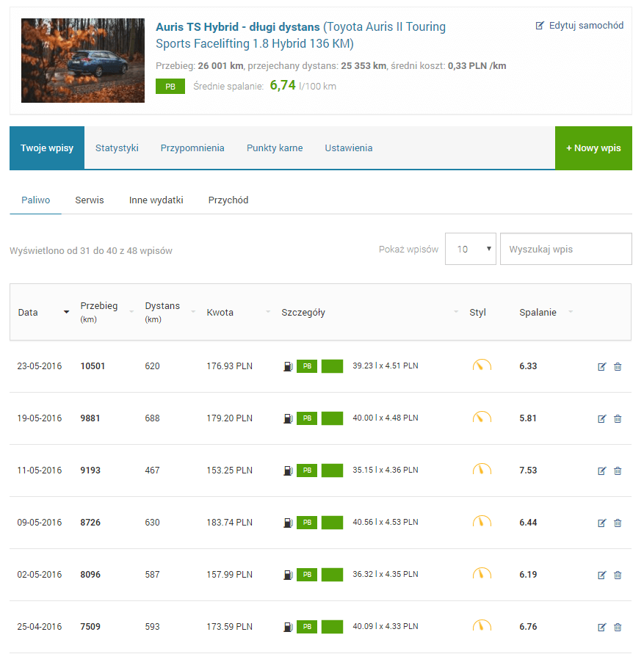
Task: Click fuel pump icon in 02-05-2016 row
Action: pos(288,575)
